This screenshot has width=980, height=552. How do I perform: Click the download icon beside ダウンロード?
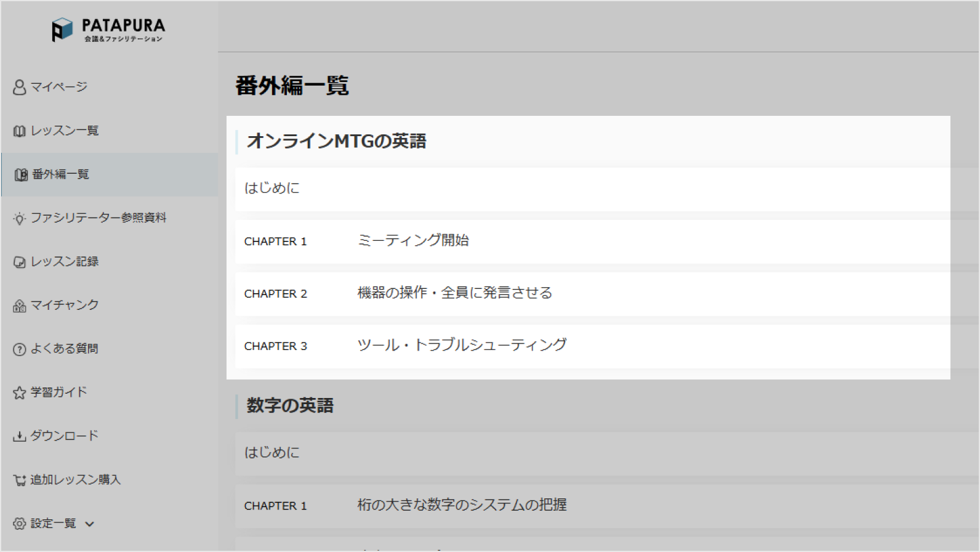[x=20, y=437]
